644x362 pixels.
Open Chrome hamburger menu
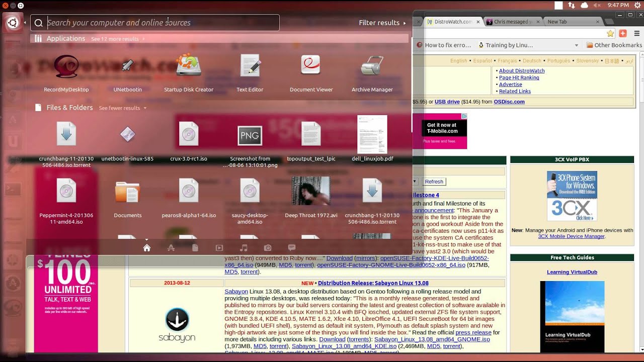(x=637, y=33)
